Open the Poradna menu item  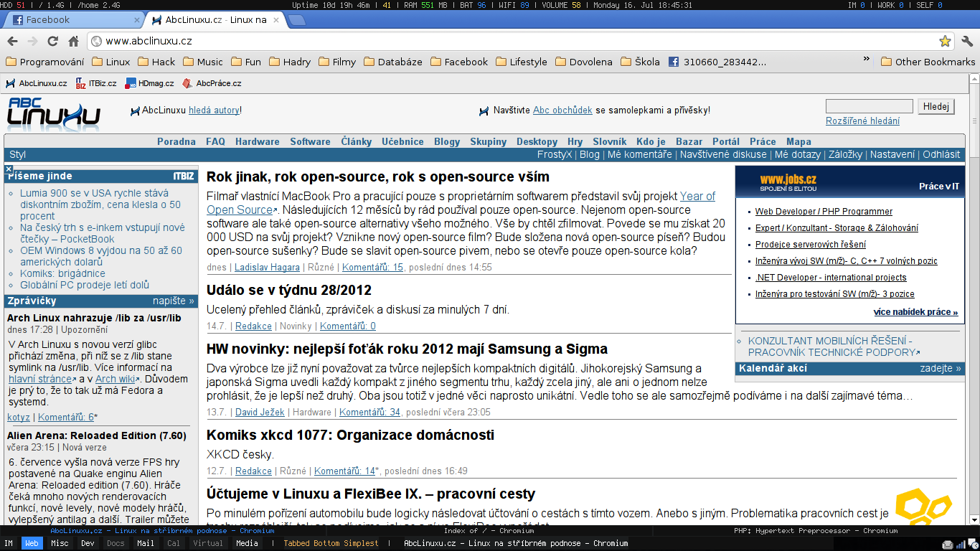point(176,141)
